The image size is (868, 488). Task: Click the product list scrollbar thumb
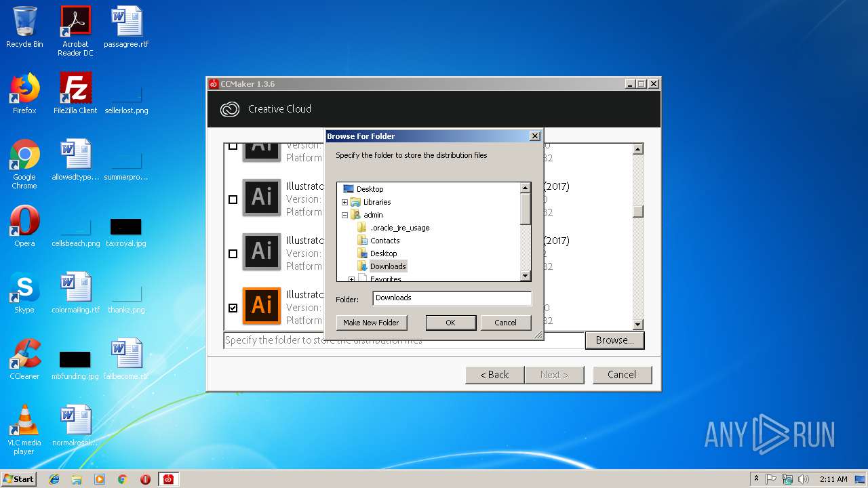tap(637, 211)
